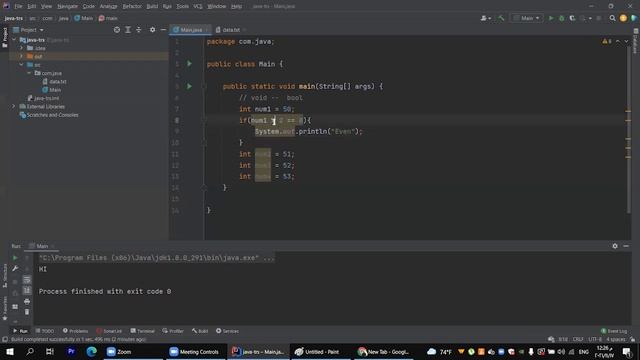
Task: Open the Refactor menu
Action: click(x=132, y=6)
